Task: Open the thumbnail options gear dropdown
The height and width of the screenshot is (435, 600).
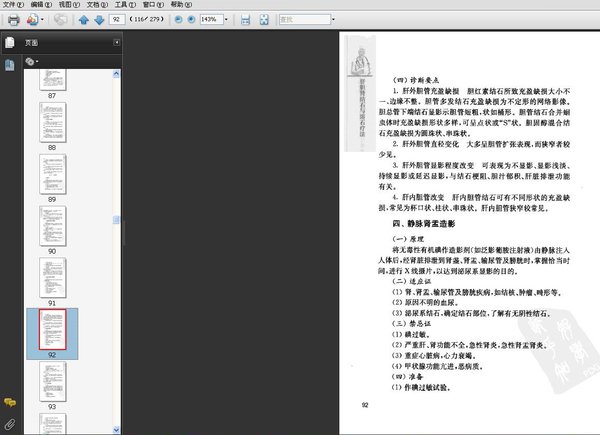Action: (31, 62)
